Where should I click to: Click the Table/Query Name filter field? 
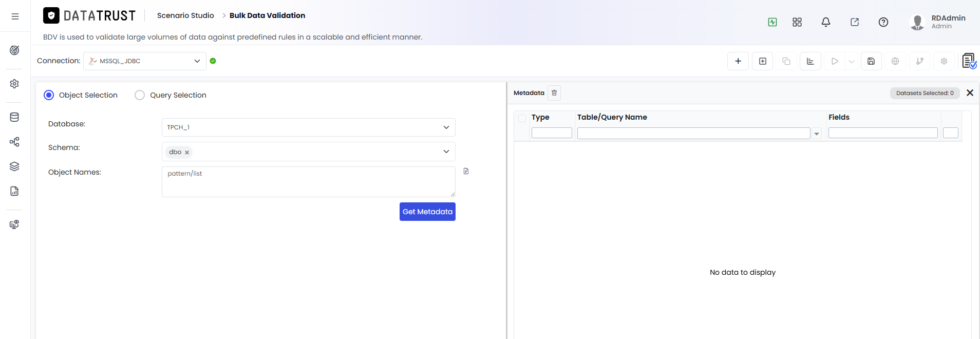click(694, 133)
